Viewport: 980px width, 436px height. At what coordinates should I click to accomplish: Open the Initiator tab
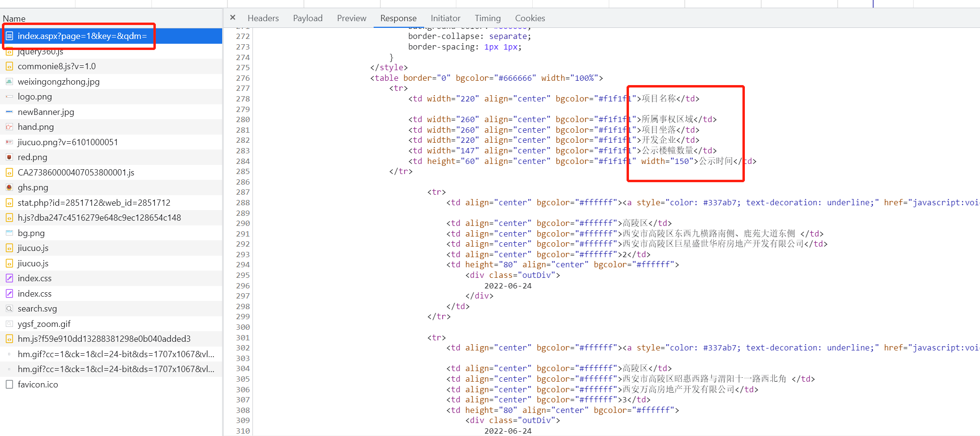tap(445, 18)
